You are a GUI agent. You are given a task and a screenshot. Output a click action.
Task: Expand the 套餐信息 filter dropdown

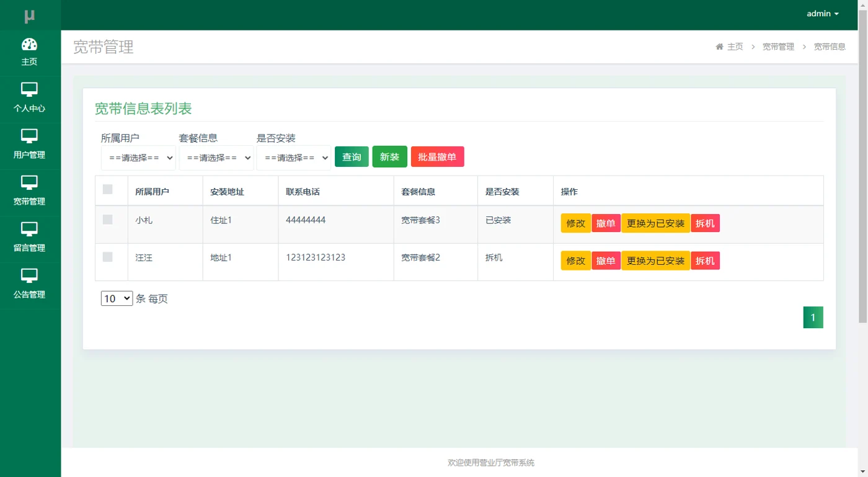pyautogui.click(x=216, y=158)
